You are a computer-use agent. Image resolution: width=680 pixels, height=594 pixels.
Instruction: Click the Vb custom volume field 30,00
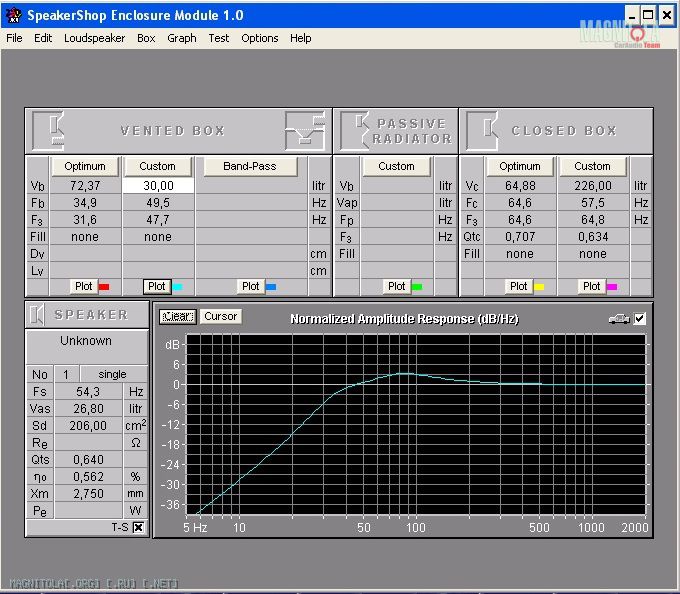tap(158, 185)
